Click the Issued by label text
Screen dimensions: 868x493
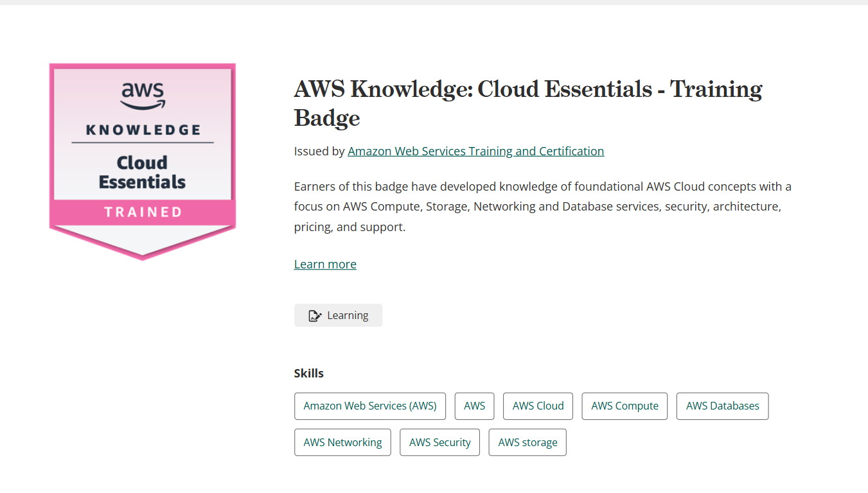319,151
